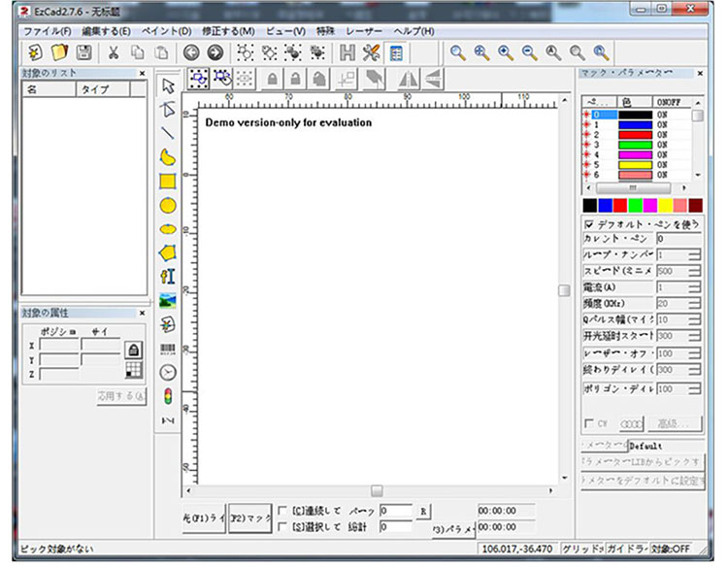
Task: Select the Line drawing tool
Action: [x=168, y=133]
